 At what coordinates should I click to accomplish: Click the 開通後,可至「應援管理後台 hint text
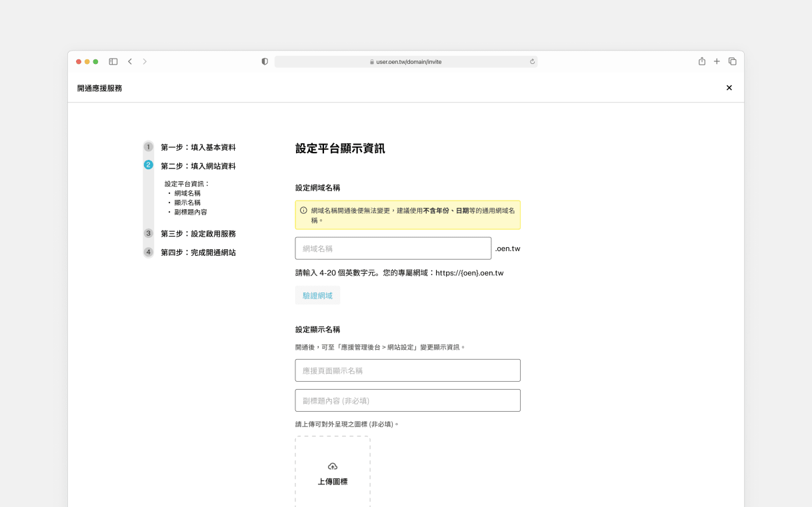380,347
